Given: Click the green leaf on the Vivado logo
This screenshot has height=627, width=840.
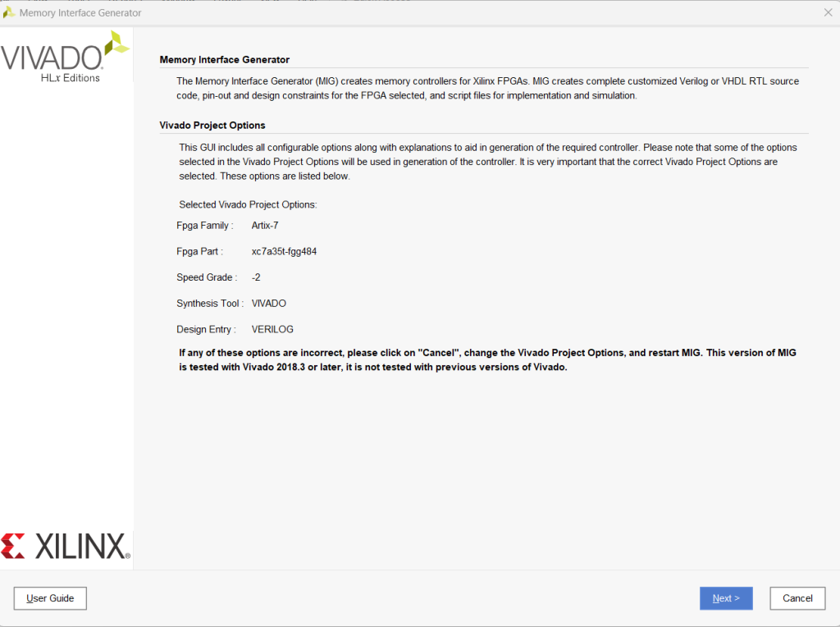Looking at the screenshot, I should [116, 43].
